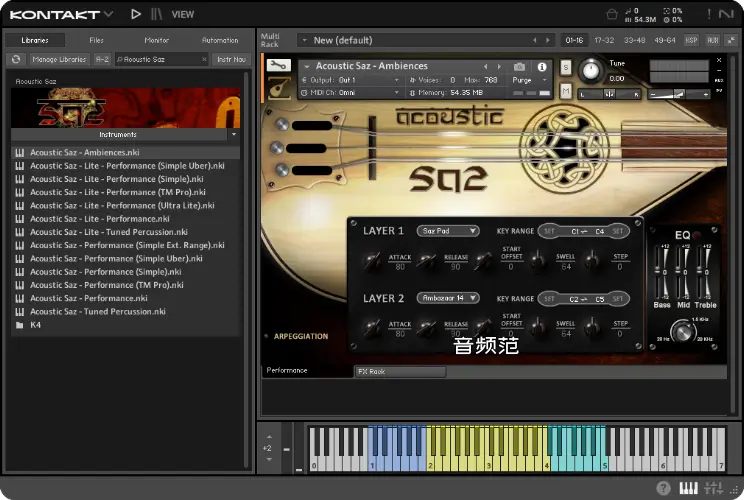Screen dimensions: 744x500
Task: Expand the Purge dropdown menu
Action: coord(527,80)
